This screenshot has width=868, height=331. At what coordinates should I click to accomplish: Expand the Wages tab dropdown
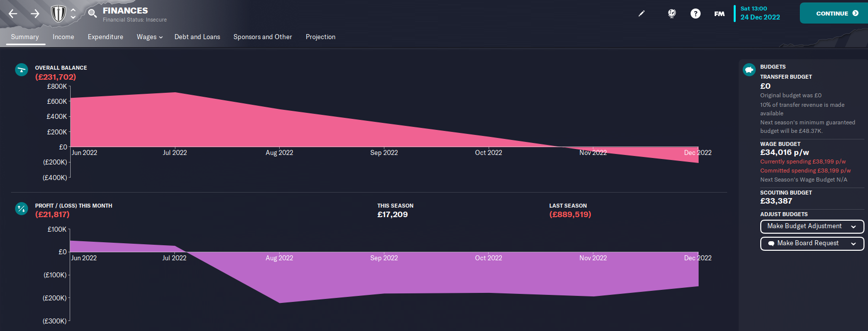click(149, 37)
